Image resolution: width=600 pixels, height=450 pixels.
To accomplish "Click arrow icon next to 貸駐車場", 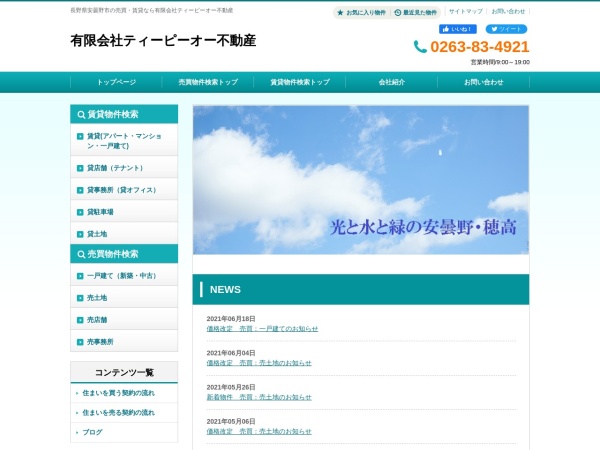I will (x=80, y=212).
